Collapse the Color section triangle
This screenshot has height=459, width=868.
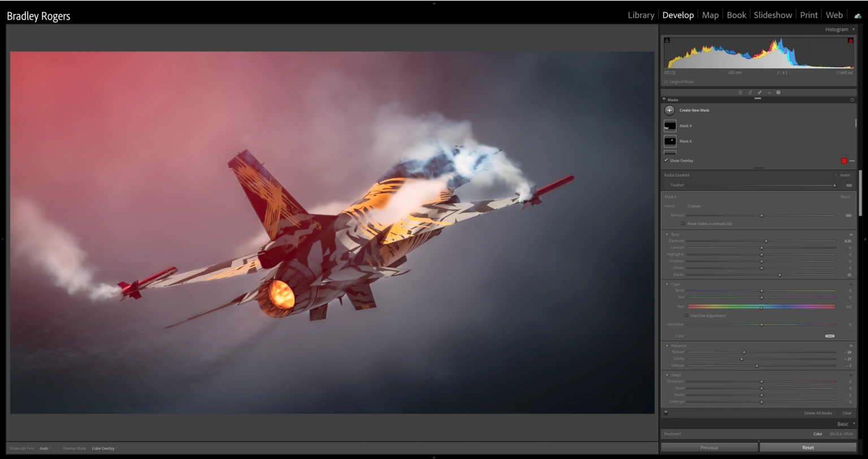[667, 284]
